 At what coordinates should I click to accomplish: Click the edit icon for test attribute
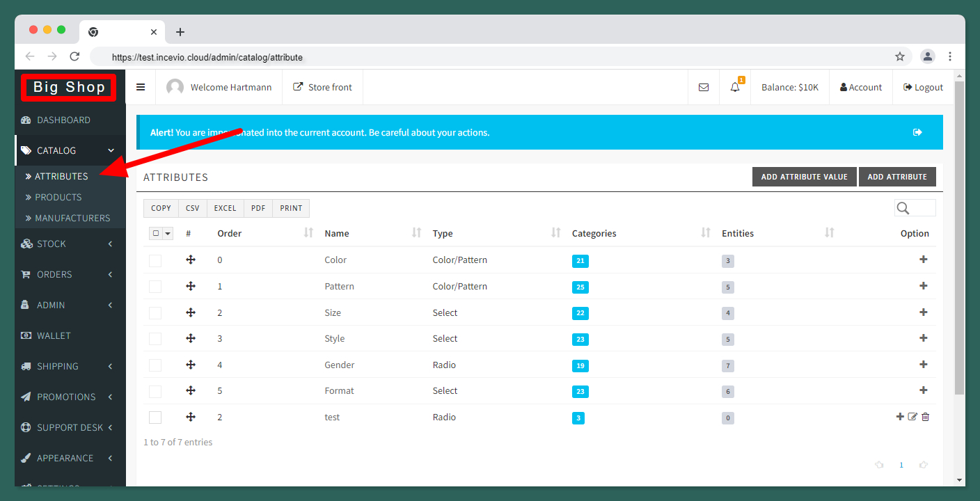[x=912, y=417]
